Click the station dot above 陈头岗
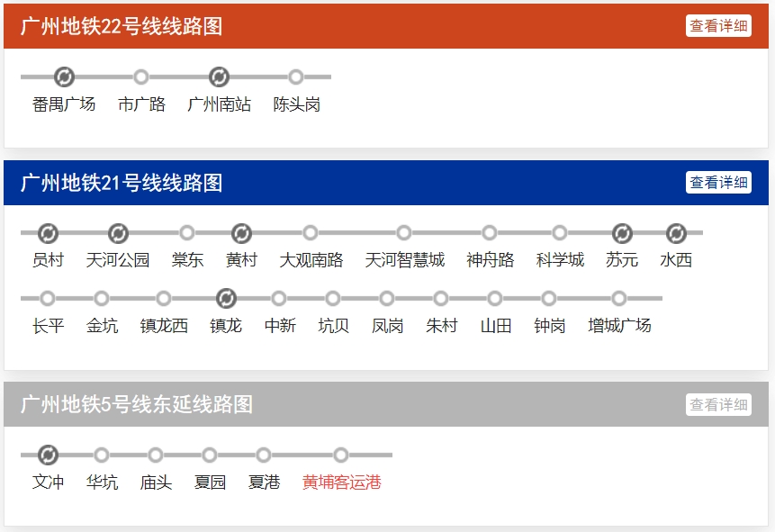775x532 pixels. 296,77
